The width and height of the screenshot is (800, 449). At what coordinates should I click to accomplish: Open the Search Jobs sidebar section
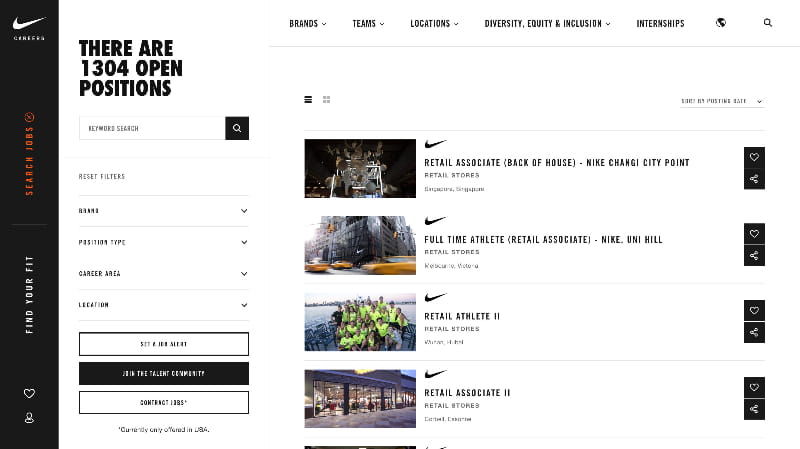click(29, 154)
